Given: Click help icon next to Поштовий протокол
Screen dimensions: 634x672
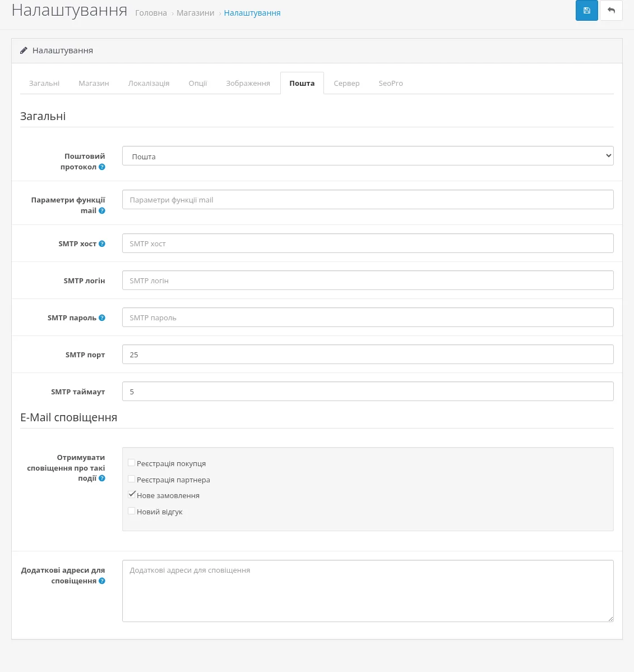Looking at the screenshot, I should coord(102,167).
